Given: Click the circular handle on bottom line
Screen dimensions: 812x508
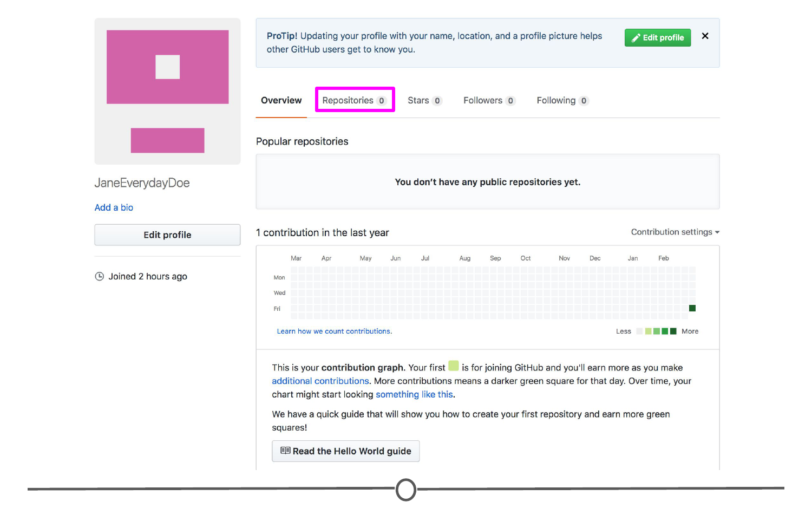Looking at the screenshot, I should click(x=406, y=490).
